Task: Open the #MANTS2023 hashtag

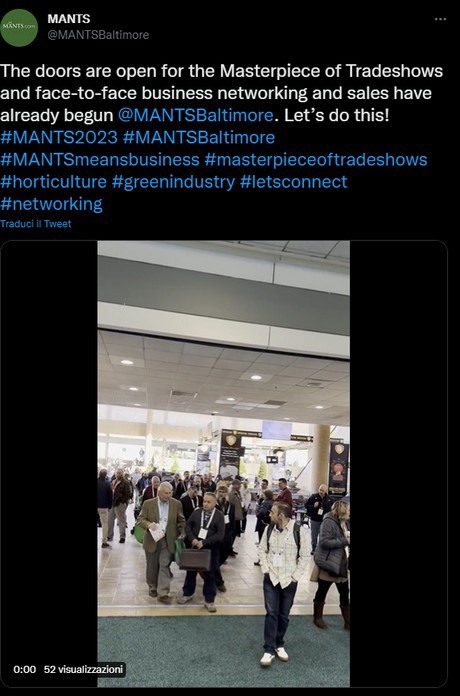Action: pyautogui.click(x=59, y=138)
